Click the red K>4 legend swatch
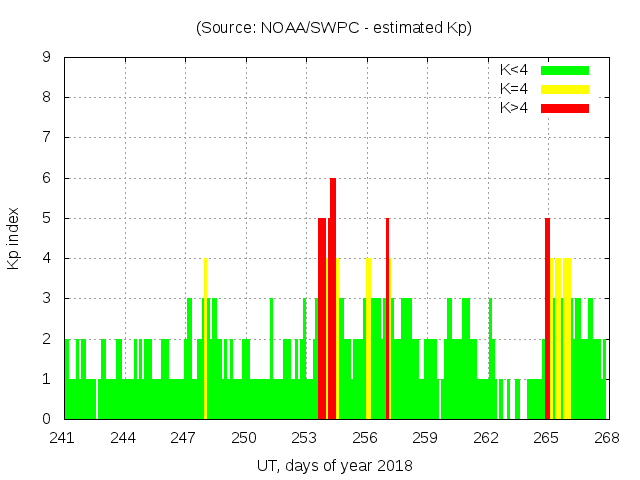This screenshot has height=480, width=640. (565, 107)
